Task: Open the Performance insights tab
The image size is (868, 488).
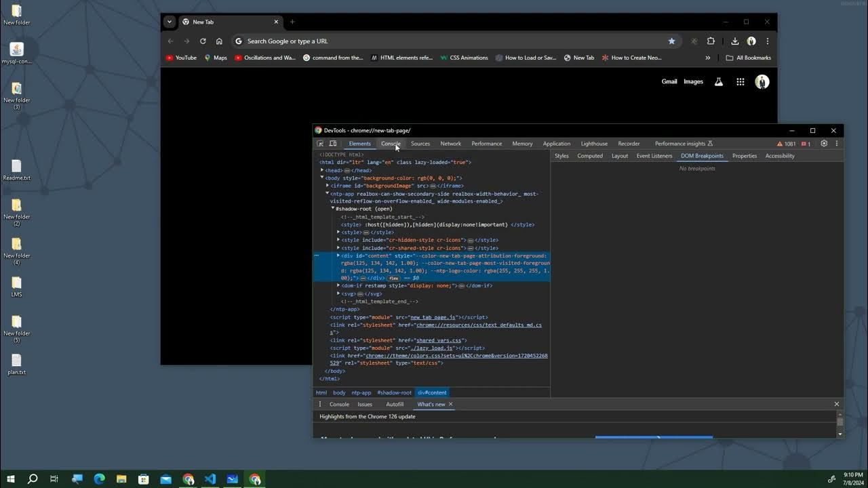Action: (684, 144)
